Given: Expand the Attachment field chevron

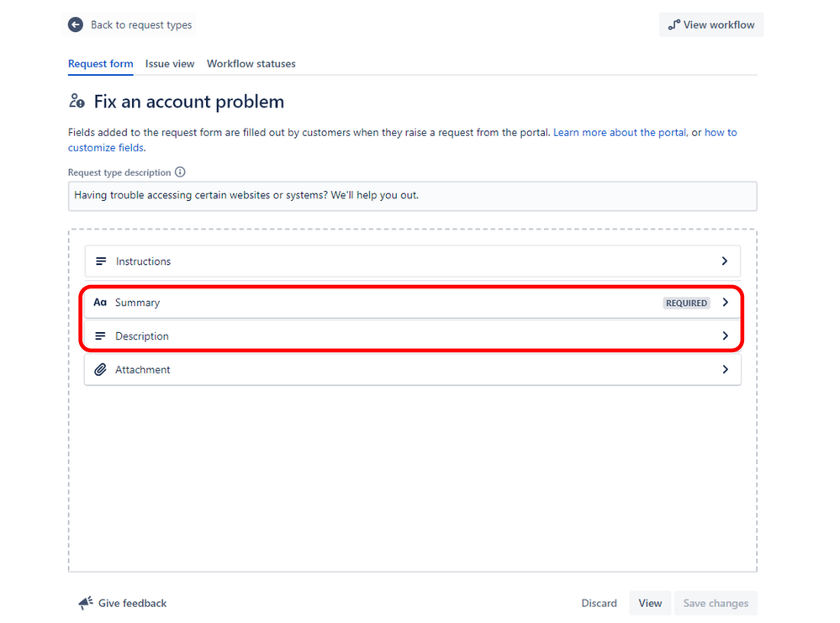Looking at the screenshot, I should coord(726,370).
